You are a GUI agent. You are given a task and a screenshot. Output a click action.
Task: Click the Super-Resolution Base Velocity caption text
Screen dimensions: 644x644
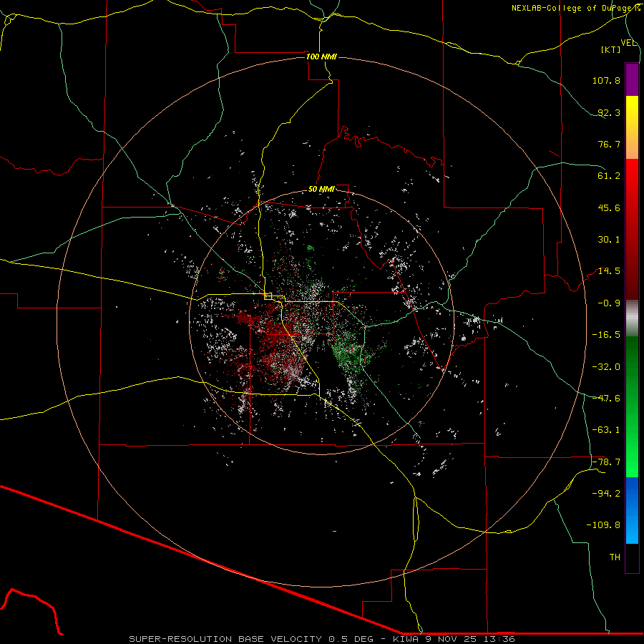322,639
